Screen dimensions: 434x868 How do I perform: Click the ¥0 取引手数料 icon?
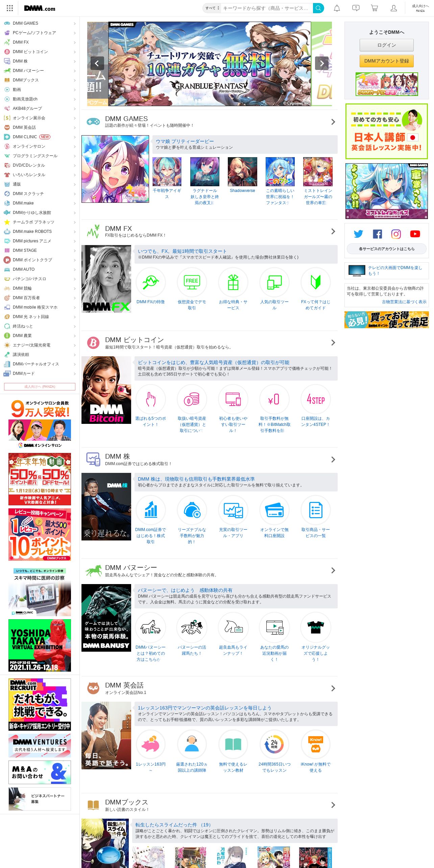pyautogui.click(x=274, y=399)
